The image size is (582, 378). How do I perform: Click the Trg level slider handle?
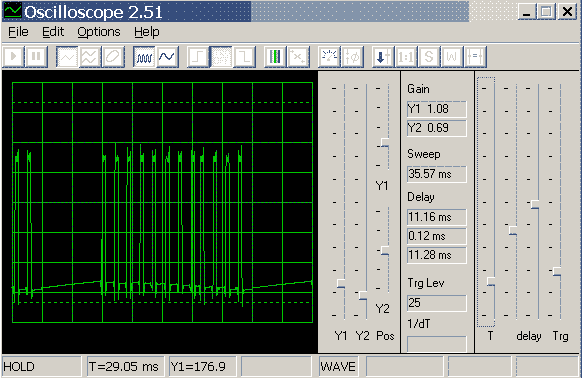[x=557, y=271]
